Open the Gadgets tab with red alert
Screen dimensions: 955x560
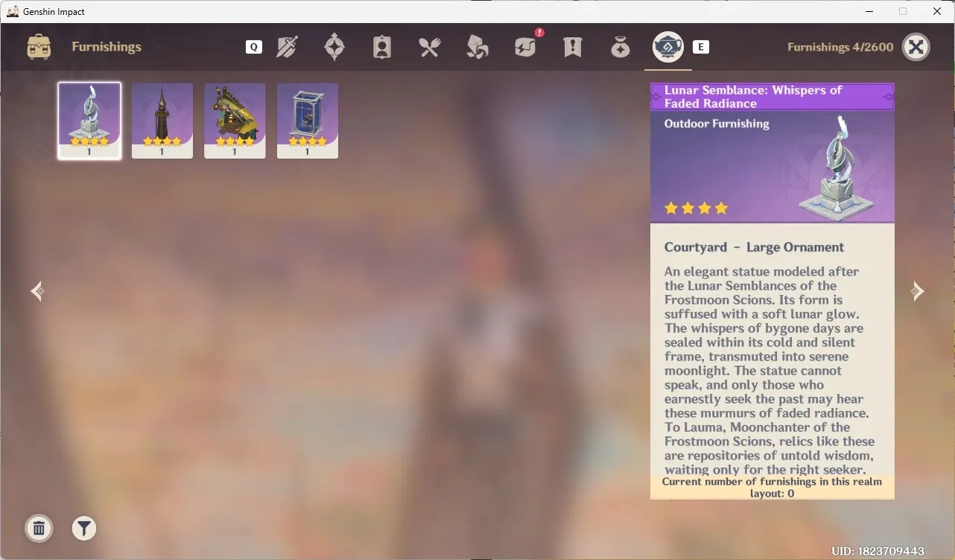coord(526,46)
